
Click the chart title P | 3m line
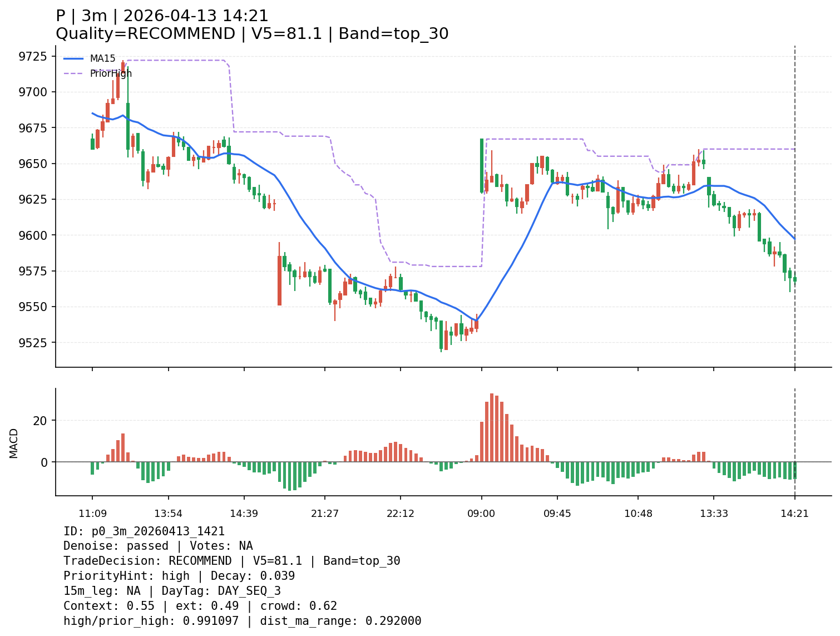[x=162, y=16]
